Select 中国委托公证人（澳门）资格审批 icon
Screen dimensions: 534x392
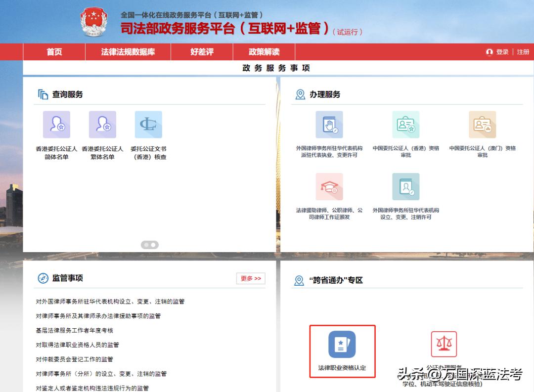coord(482,124)
